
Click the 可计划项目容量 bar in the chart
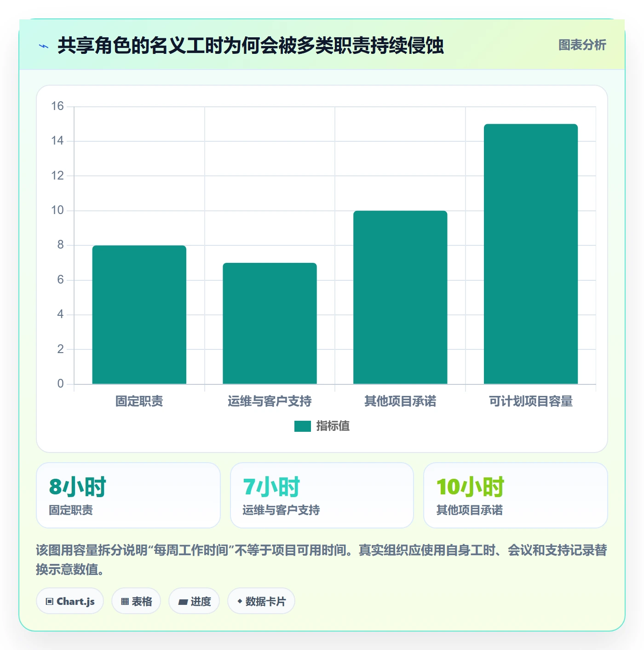[531, 254]
